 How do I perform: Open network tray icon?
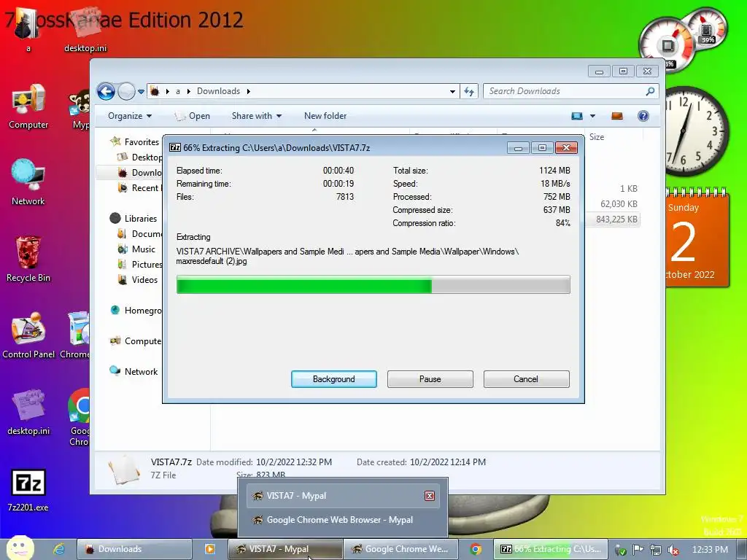click(656, 550)
